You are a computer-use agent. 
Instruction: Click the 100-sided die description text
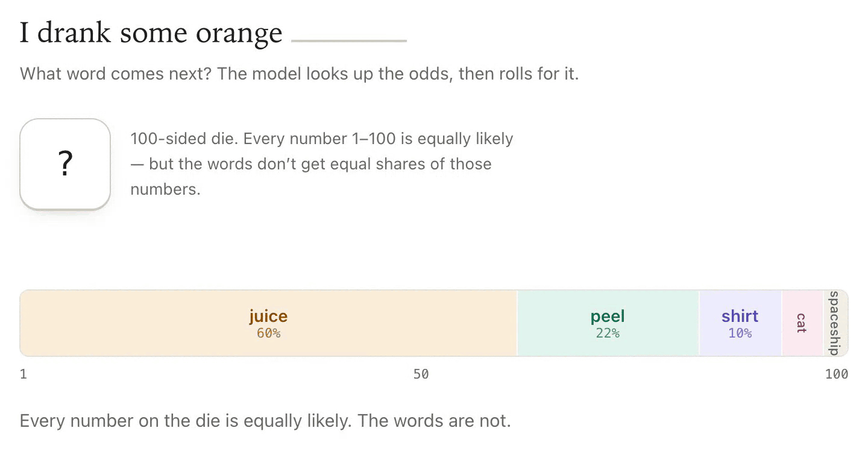(322, 164)
